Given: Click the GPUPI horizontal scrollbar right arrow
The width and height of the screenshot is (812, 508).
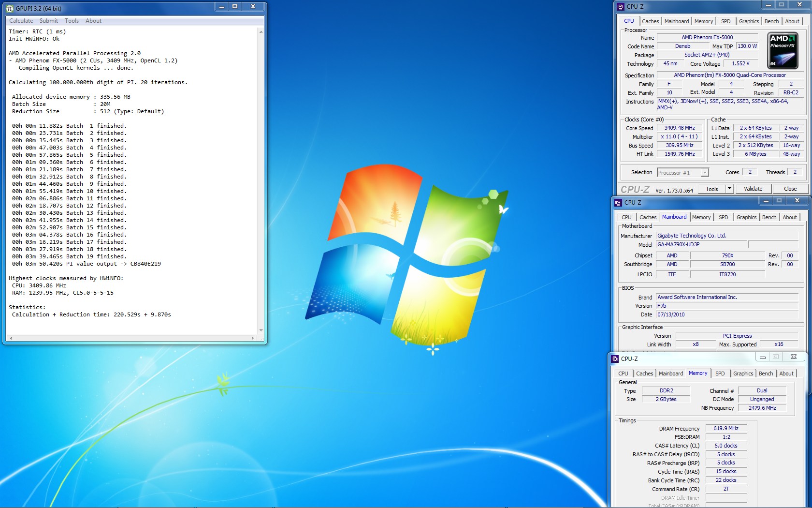Looking at the screenshot, I should pyautogui.click(x=253, y=338).
